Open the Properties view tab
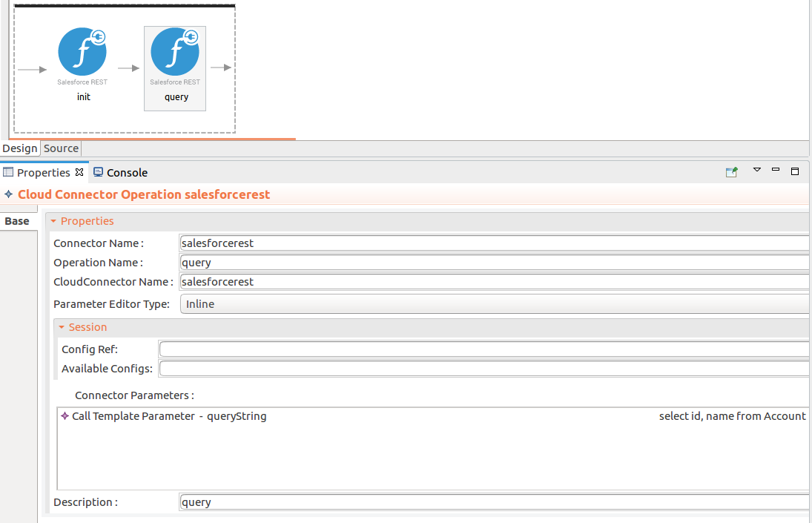812x523 pixels. coord(44,172)
